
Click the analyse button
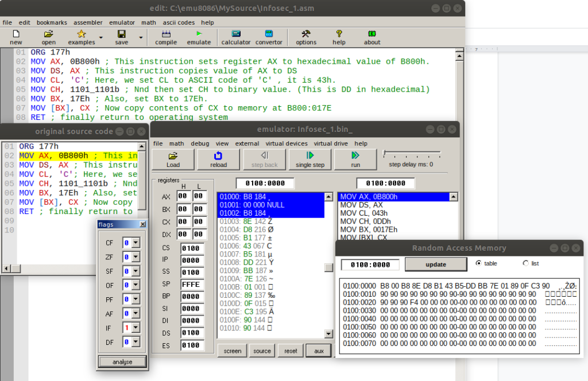point(122,362)
